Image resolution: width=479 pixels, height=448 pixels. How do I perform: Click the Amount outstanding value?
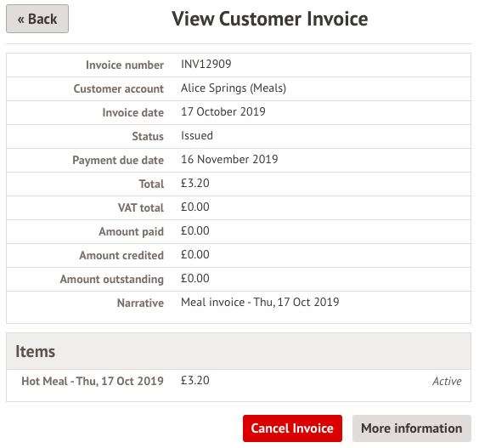[x=194, y=279]
